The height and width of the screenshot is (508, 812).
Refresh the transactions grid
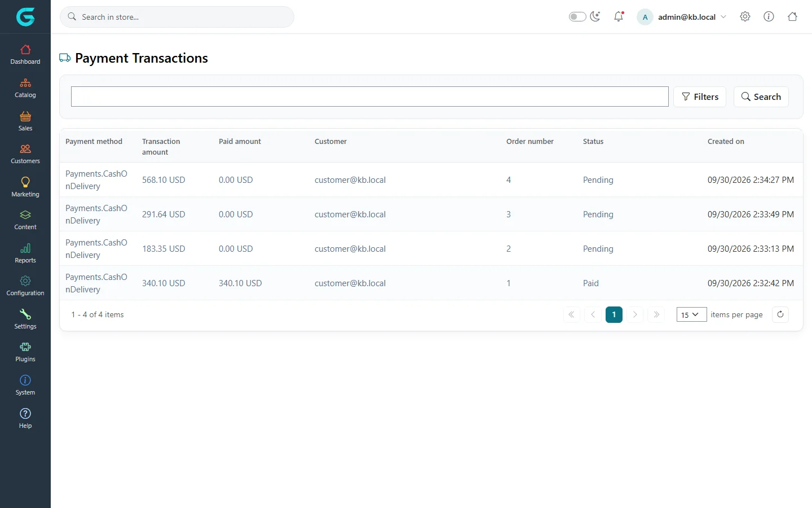coord(780,314)
